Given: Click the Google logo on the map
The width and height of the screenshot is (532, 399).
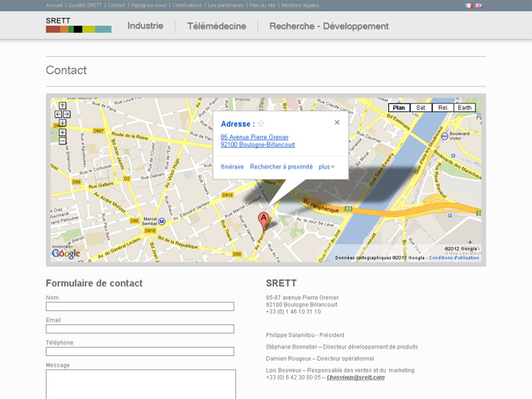Looking at the screenshot, I should [x=66, y=253].
